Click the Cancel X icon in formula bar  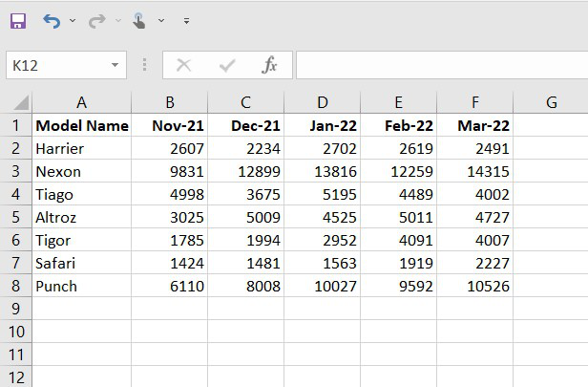point(183,65)
